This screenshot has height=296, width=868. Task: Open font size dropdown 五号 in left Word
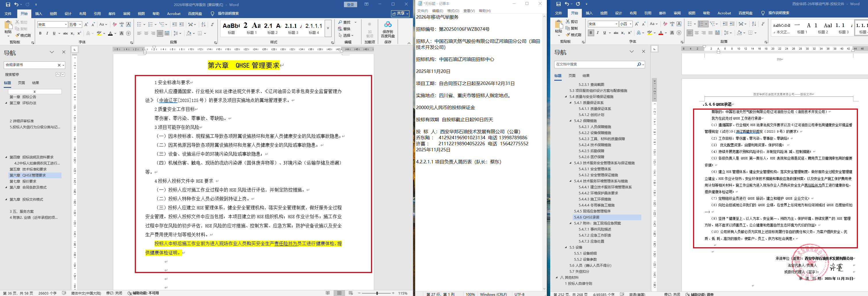pyautogui.click(x=80, y=25)
